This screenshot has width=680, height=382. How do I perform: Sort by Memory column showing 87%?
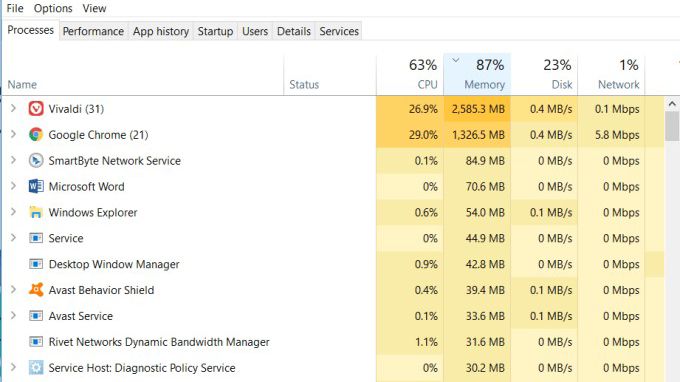[477, 75]
